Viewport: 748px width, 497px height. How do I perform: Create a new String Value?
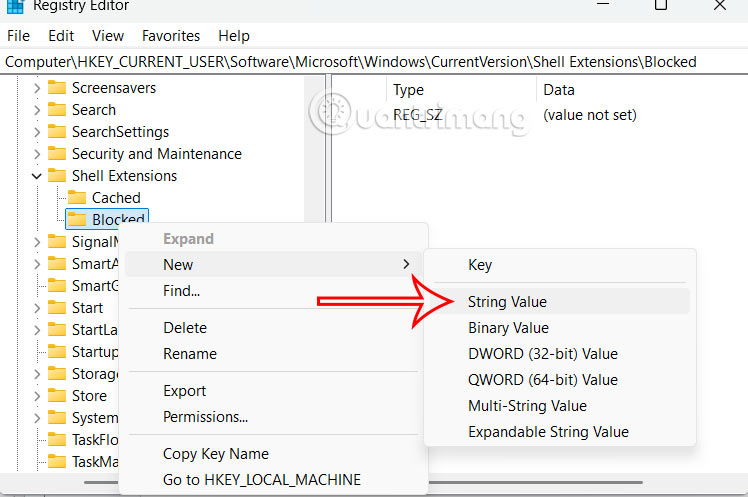(559, 301)
